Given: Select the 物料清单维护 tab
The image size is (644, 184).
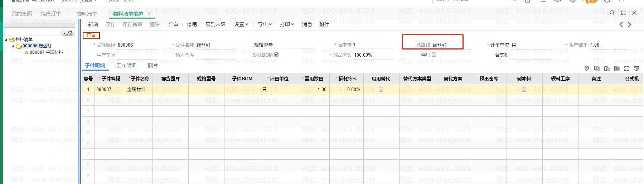Looking at the screenshot, I should point(128,14).
